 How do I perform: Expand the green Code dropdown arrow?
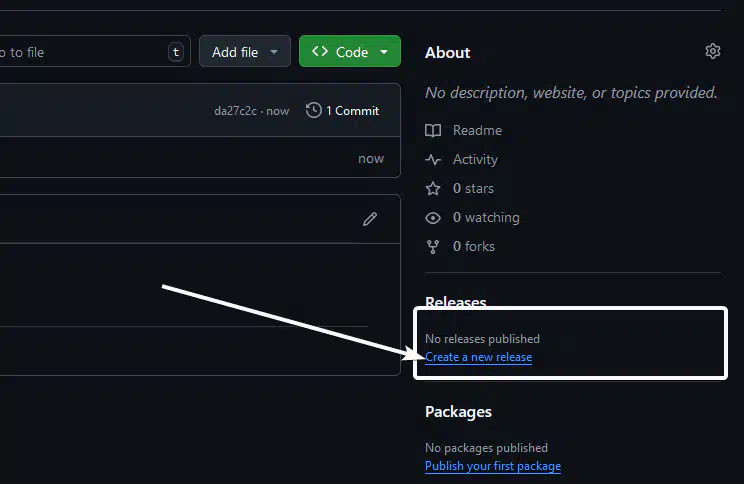(384, 52)
